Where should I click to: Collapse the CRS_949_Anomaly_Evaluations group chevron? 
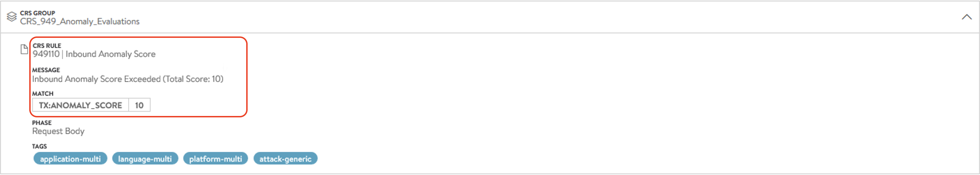coord(966,17)
